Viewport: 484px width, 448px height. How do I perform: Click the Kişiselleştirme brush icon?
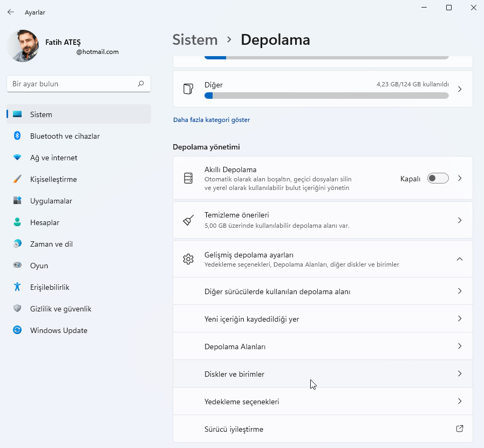pos(16,179)
